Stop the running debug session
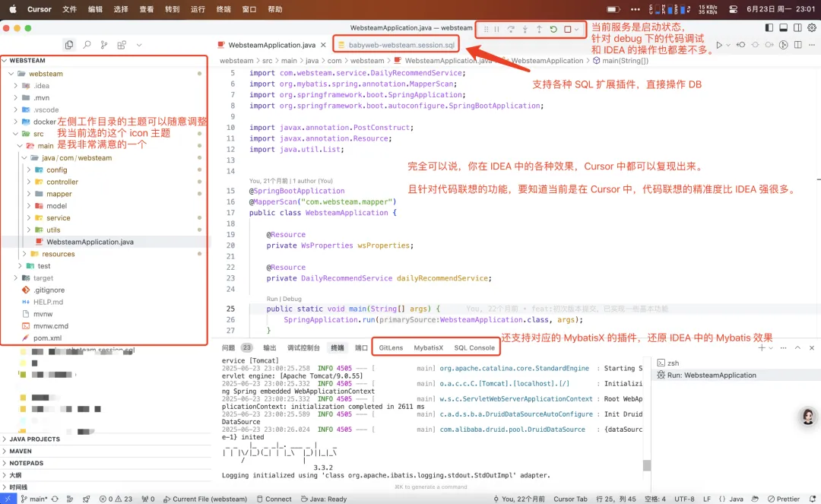Viewport: 821px width, 504px height. coord(567,29)
